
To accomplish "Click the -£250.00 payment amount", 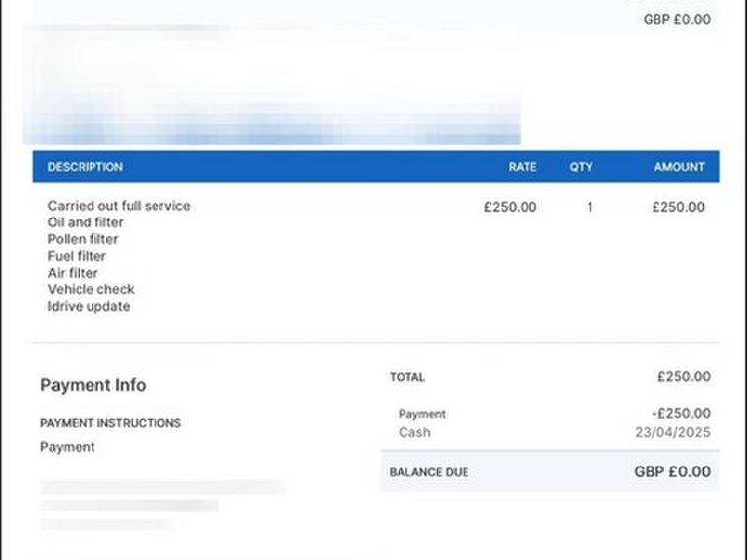I will pyautogui.click(x=680, y=414).
